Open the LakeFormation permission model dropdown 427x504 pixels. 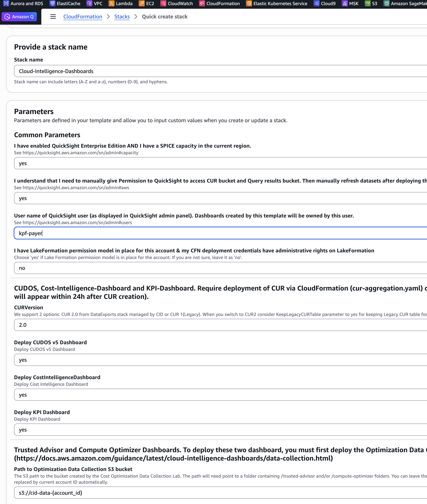coord(218,268)
